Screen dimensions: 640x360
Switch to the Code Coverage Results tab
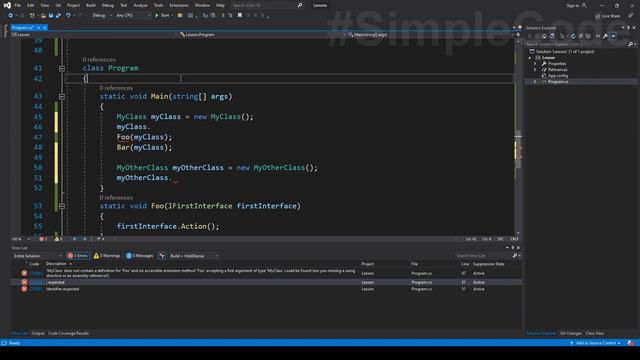tap(68, 333)
